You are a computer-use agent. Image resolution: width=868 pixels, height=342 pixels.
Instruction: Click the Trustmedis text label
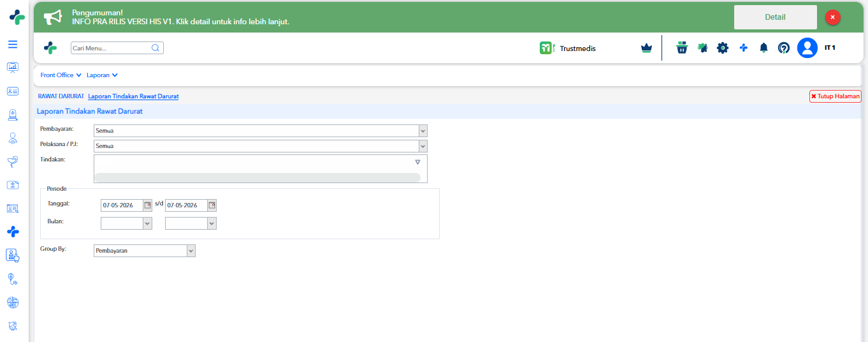pyautogui.click(x=578, y=48)
